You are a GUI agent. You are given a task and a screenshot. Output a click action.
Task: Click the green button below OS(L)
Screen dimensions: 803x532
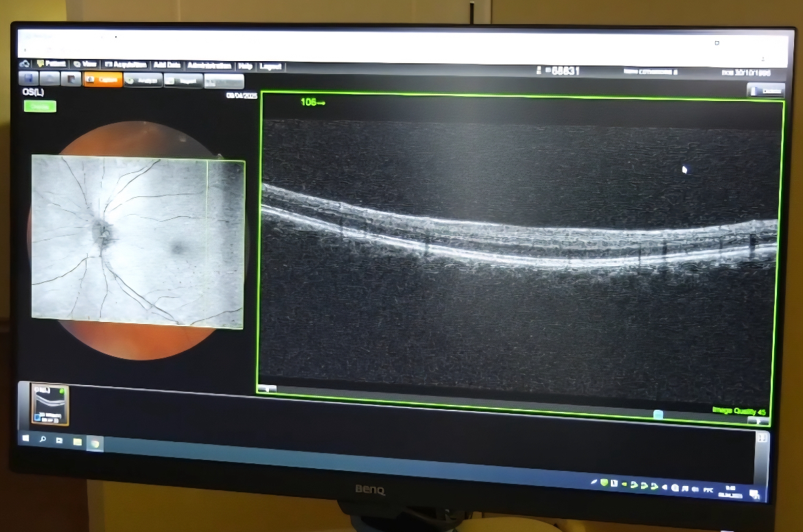point(40,106)
